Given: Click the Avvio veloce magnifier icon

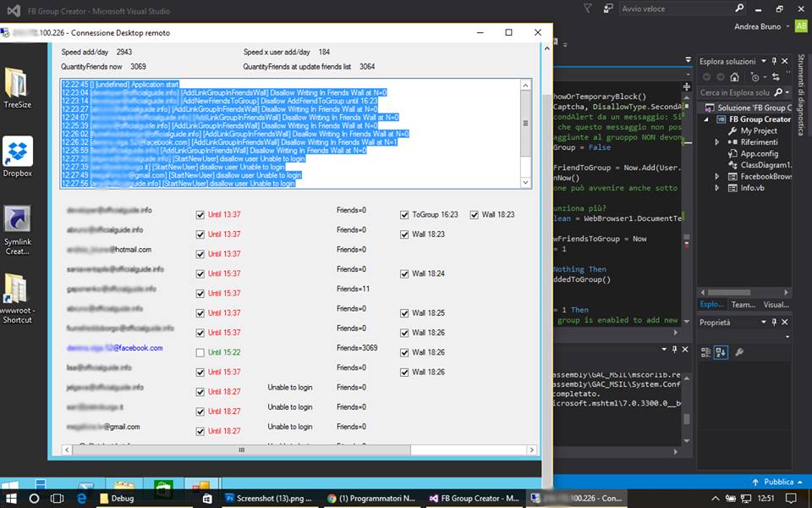Looking at the screenshot, I should pyautogui.click(x=739, y=8).
